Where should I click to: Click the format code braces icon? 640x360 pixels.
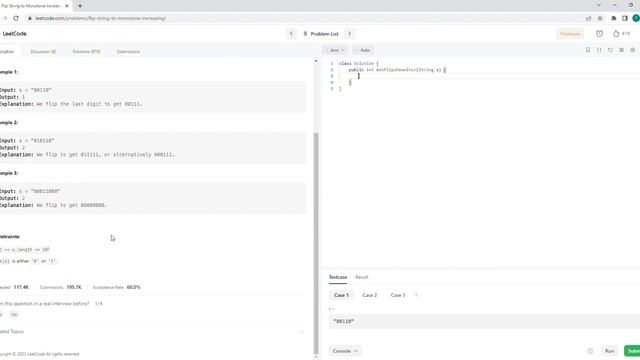599,50
